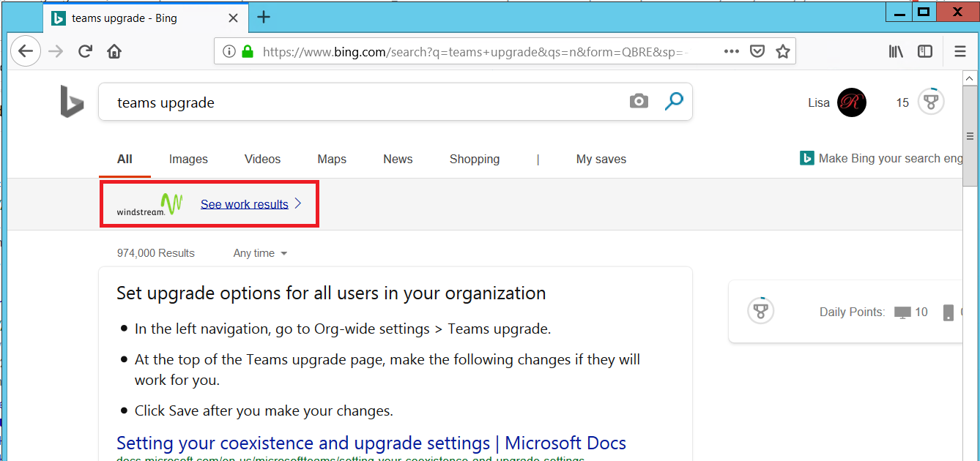The width and height of the screenshot is (980, 461).
Task: Open the Rewards trophy icon in header
Action: (x=930, y=102)
